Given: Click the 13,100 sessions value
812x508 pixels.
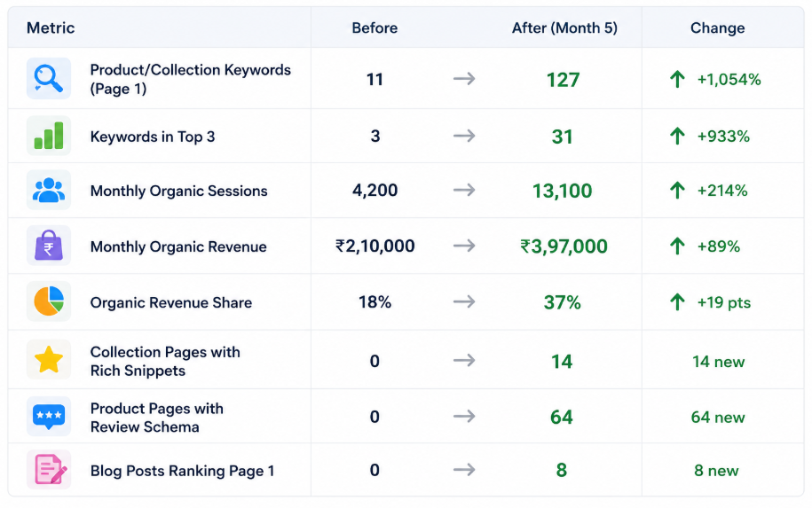Looking at the screenshot, I should [563, 191].
